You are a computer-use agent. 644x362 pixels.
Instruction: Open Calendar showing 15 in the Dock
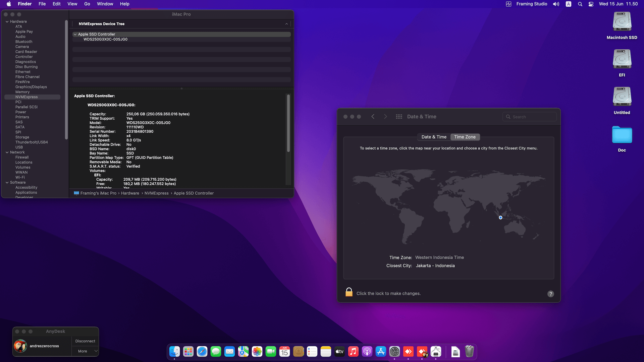(284, 351)
